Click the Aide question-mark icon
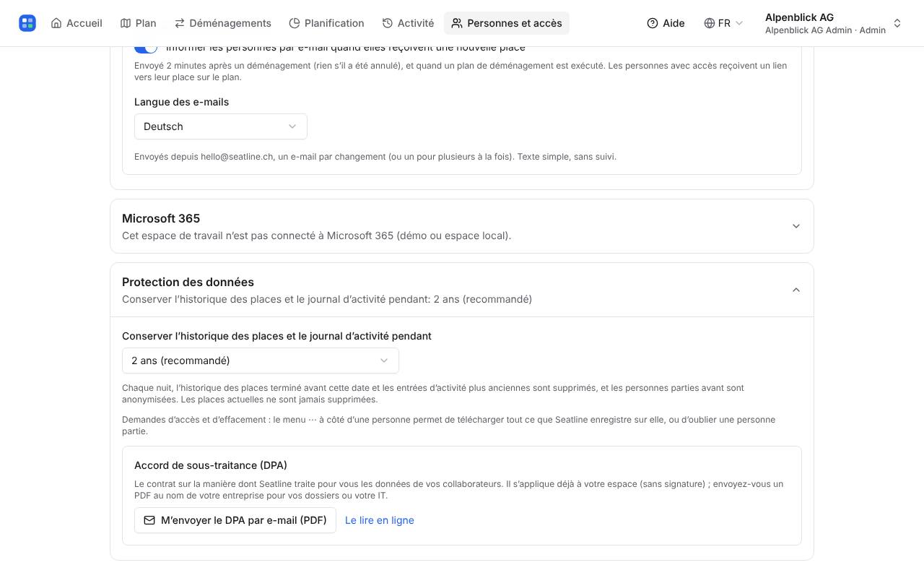 pos(653,23)
